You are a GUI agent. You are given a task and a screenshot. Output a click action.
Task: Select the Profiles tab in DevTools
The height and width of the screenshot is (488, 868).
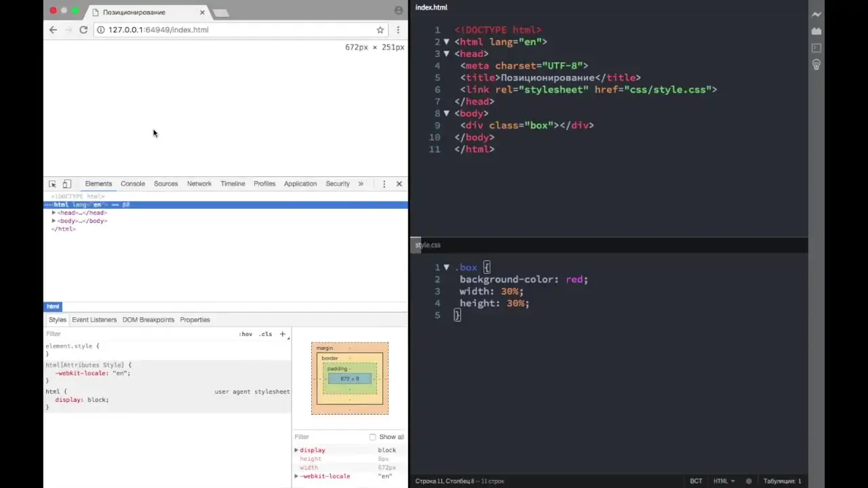point(264,184)
